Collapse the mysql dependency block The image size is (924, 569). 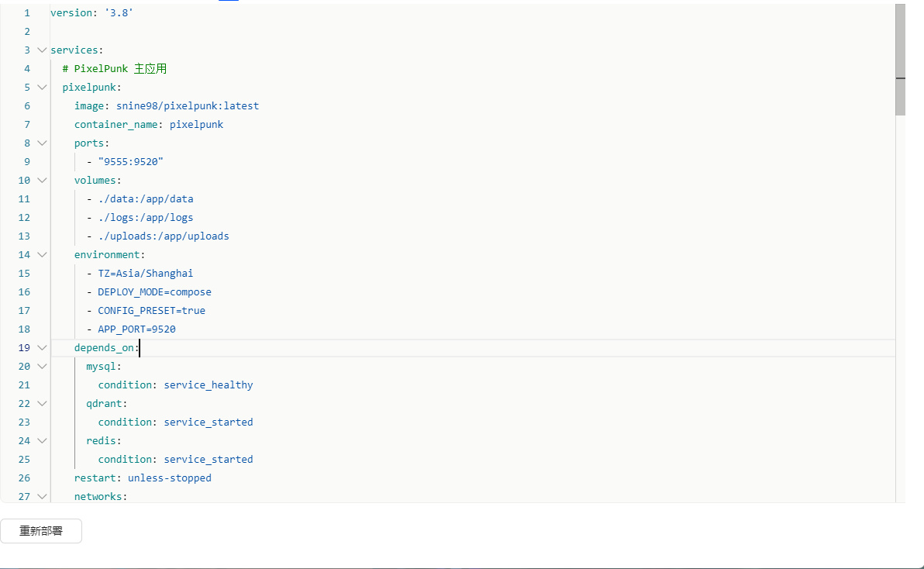42,367
